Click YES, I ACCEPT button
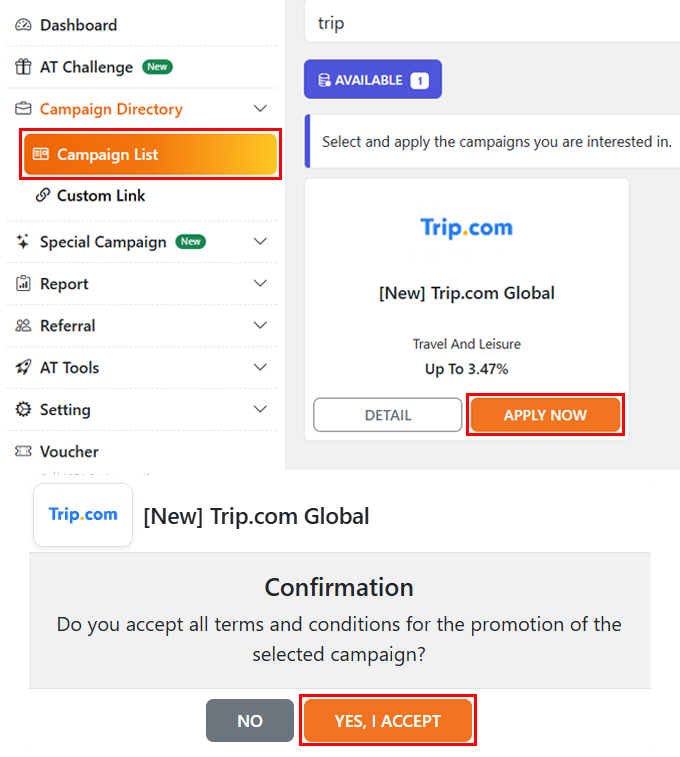The height and width of the screenshot is (757, 680). pyautogui.click(x=387, y=721)
